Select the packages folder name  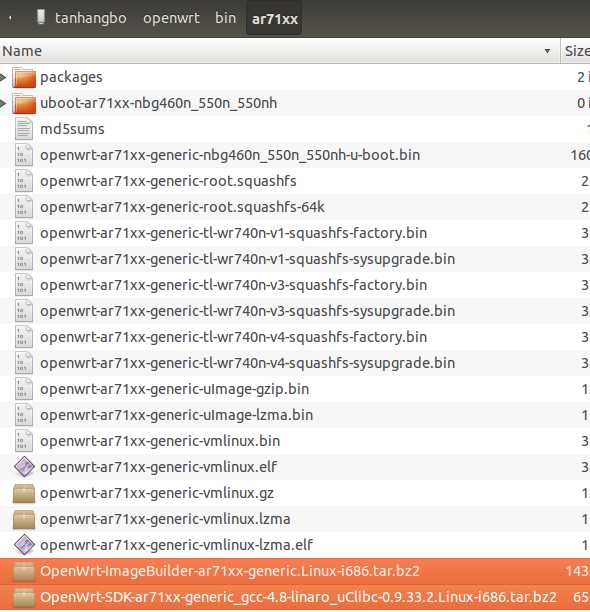pos(71,77)
